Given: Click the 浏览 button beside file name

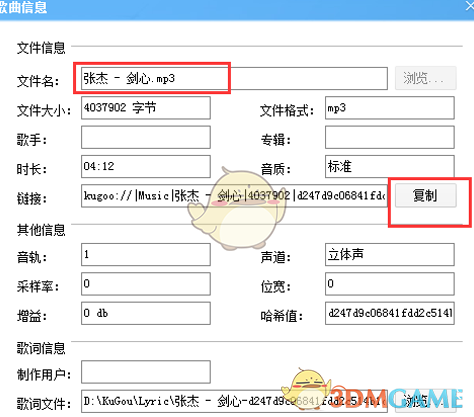Looking at the screenshot, I should [426, 78].
